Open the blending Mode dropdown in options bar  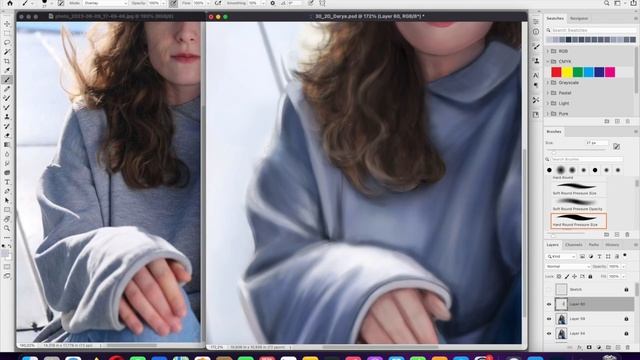pos(105,3)
